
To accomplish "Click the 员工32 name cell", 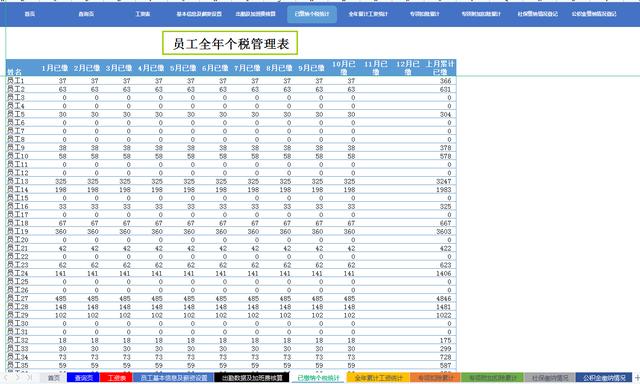I will click(22, 340).
